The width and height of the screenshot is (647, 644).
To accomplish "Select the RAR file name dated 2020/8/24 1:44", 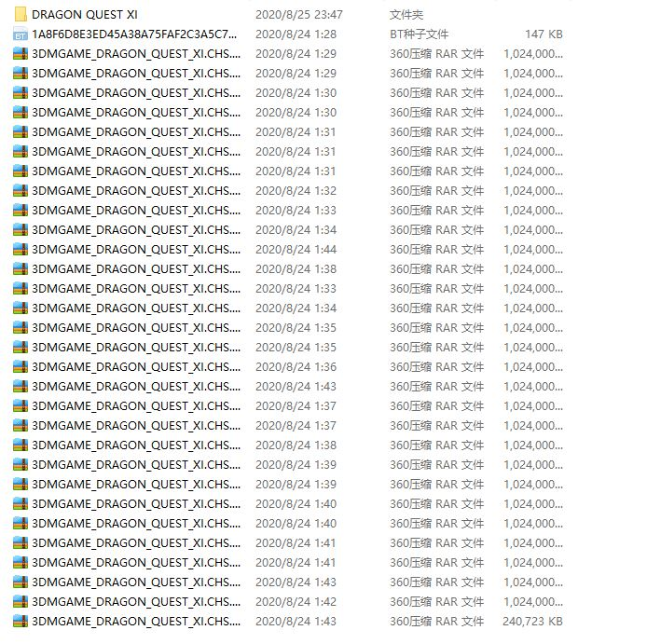I will [x=135, y=250].
